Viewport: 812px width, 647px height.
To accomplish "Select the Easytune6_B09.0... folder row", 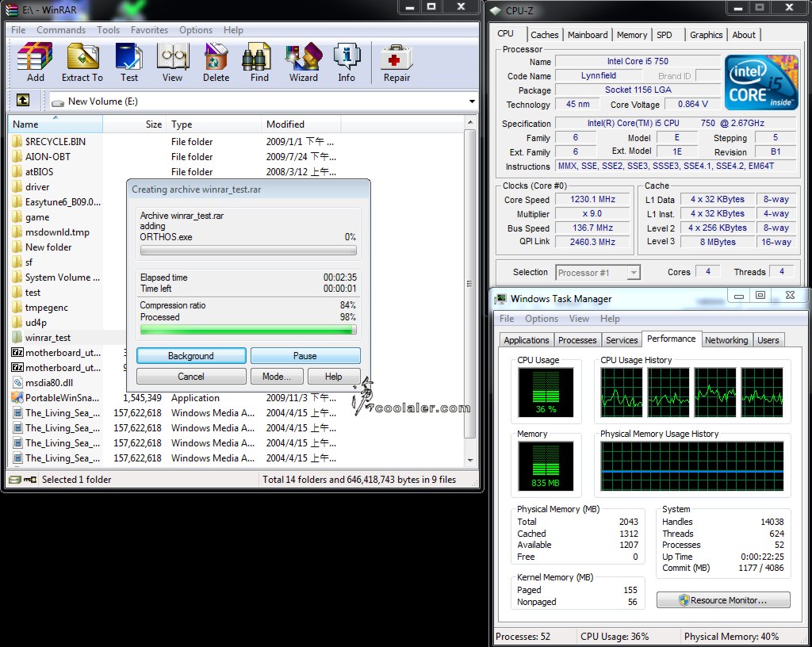I will tap(56, 202).
